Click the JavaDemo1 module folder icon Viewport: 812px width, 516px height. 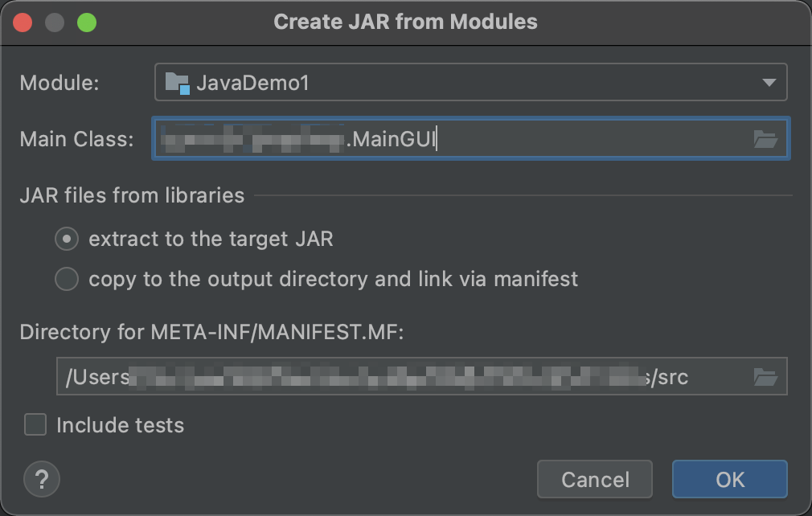(x=177, y=83)
